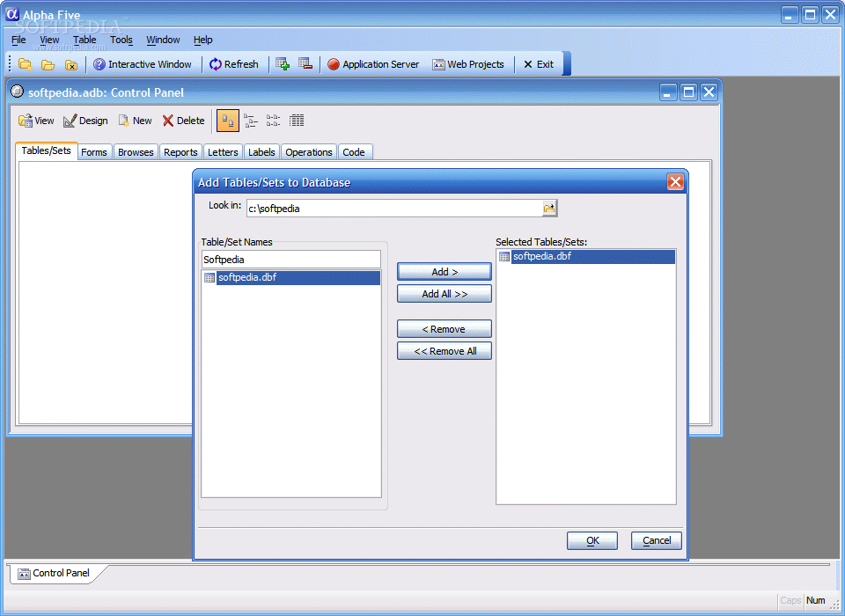
Task: Click the < Remove button
Action: tap(445, 329)
